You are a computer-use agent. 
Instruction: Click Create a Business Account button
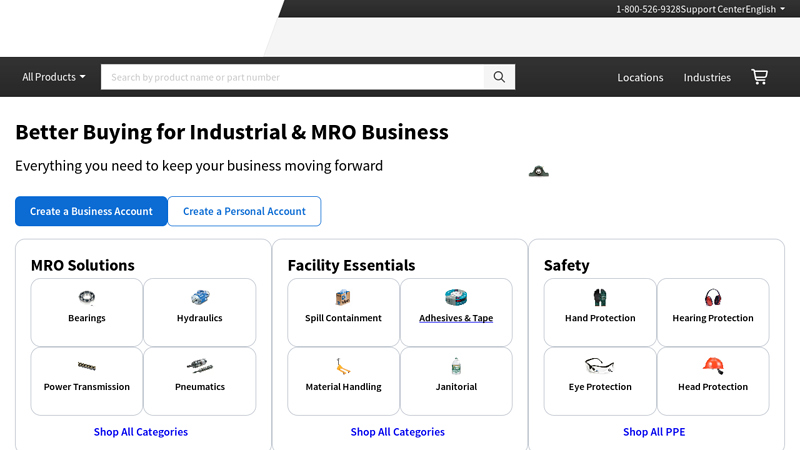pyautogui.click(x=91, y=211)
